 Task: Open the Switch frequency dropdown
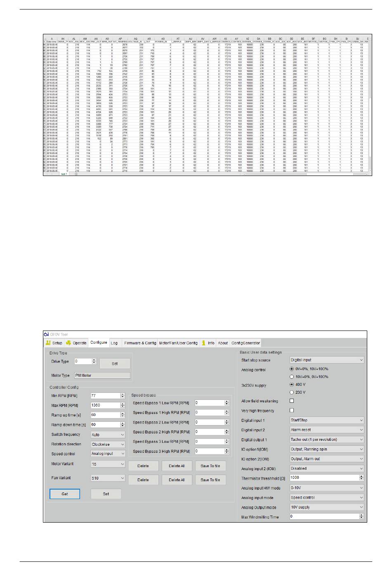point(108,435)
